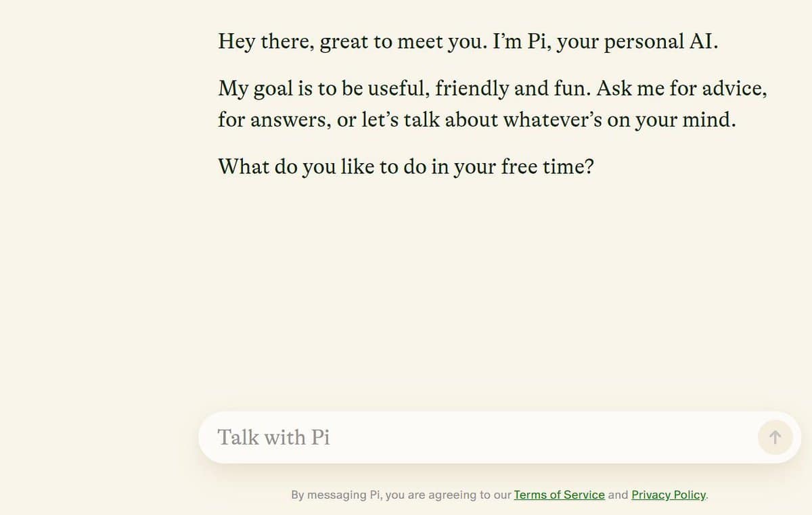Open the Privacy Policy link

pos(669,495)
